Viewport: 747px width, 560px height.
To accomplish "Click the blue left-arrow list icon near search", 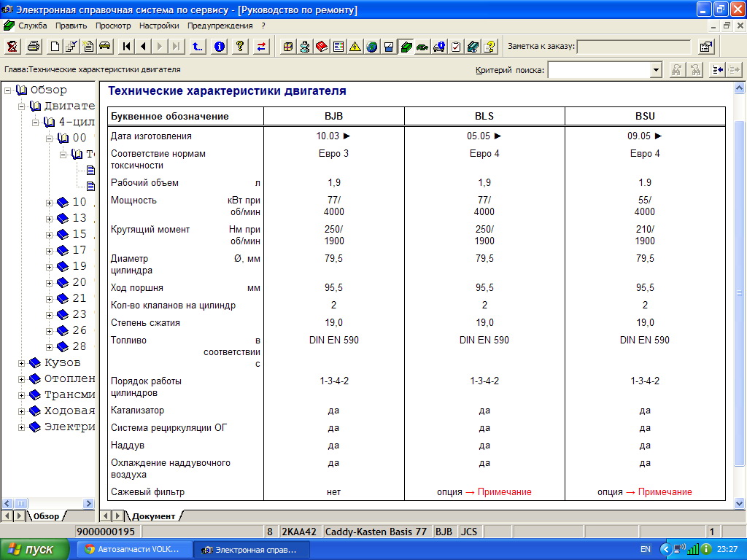I will point(718,70).
